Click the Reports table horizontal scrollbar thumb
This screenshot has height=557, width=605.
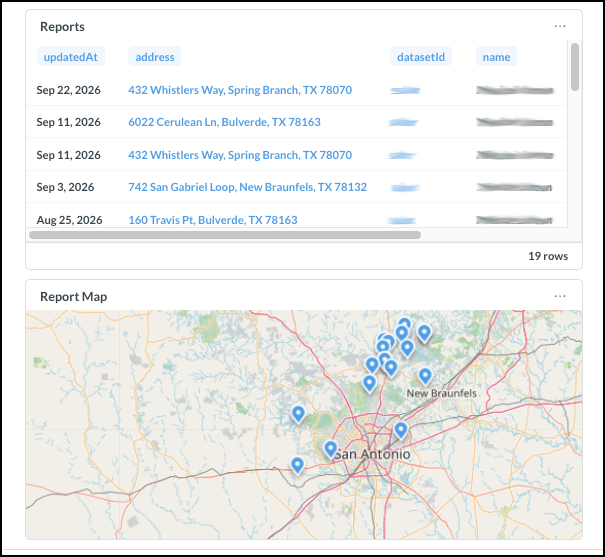[225, 235]
